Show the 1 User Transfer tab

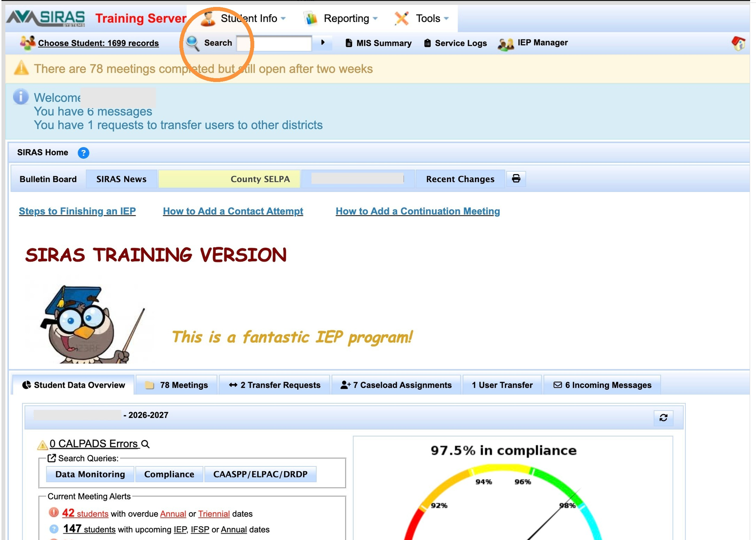tap(502, 385)
